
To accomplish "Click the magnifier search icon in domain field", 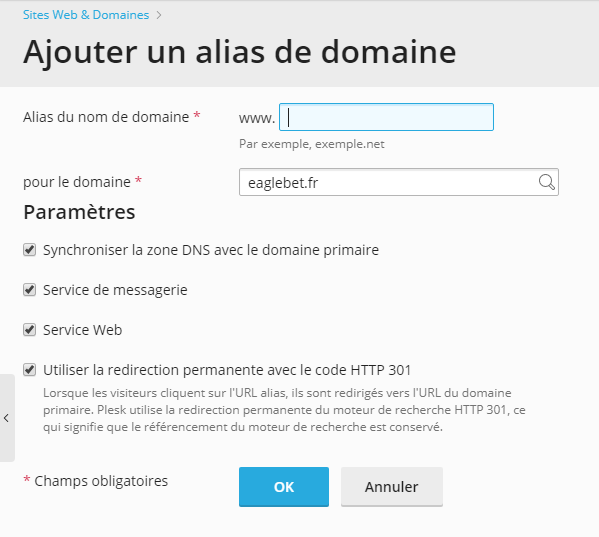I will pyautogui.click(x=547, y=182).
